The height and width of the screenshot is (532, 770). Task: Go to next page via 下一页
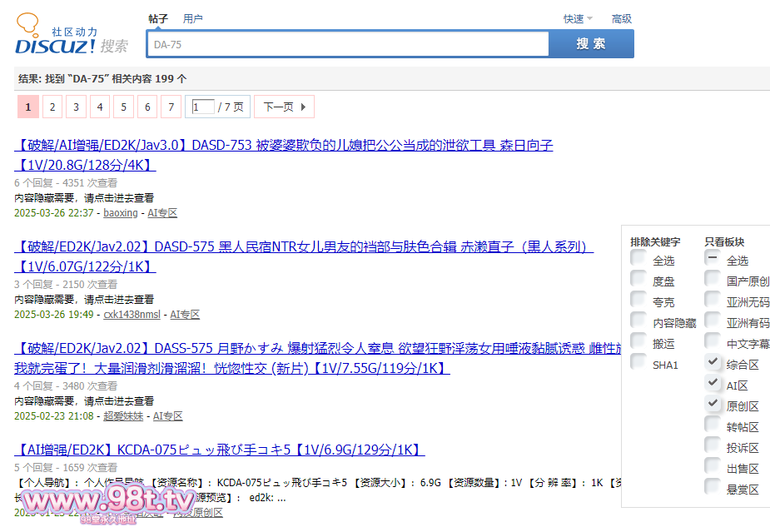(284, 107)
